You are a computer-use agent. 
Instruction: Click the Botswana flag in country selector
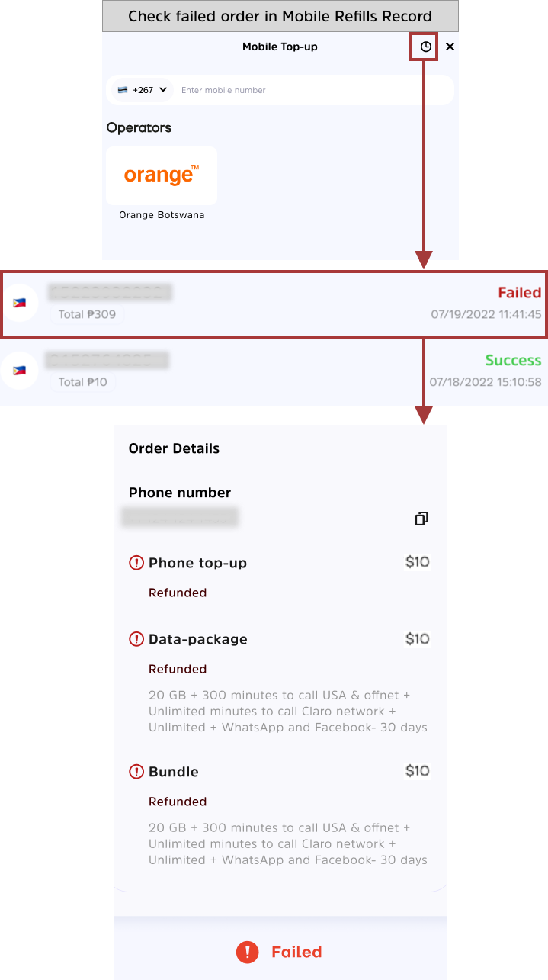(123, 90)
